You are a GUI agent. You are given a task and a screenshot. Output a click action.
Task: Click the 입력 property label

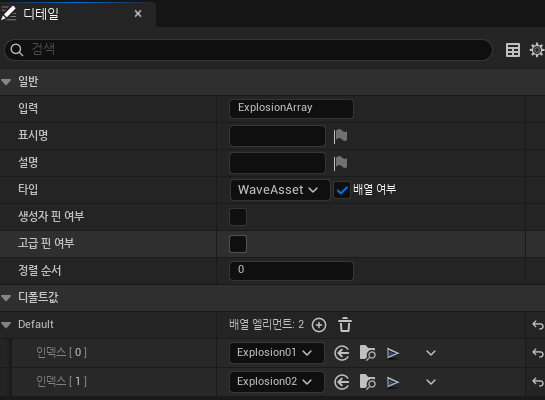click(x=28, y=108)
